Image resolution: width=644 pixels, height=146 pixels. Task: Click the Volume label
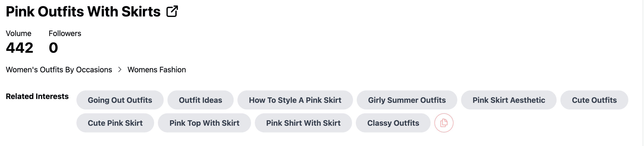tap(19, 33)
